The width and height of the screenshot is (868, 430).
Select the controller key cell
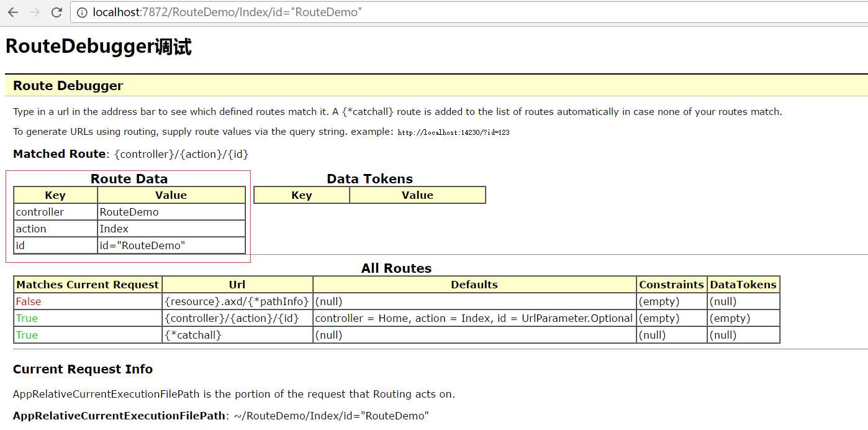(x=55, y=212)
